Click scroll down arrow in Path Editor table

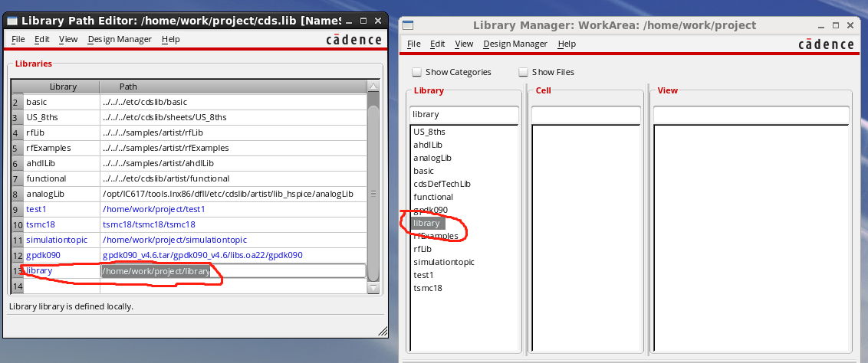point(373,287)
